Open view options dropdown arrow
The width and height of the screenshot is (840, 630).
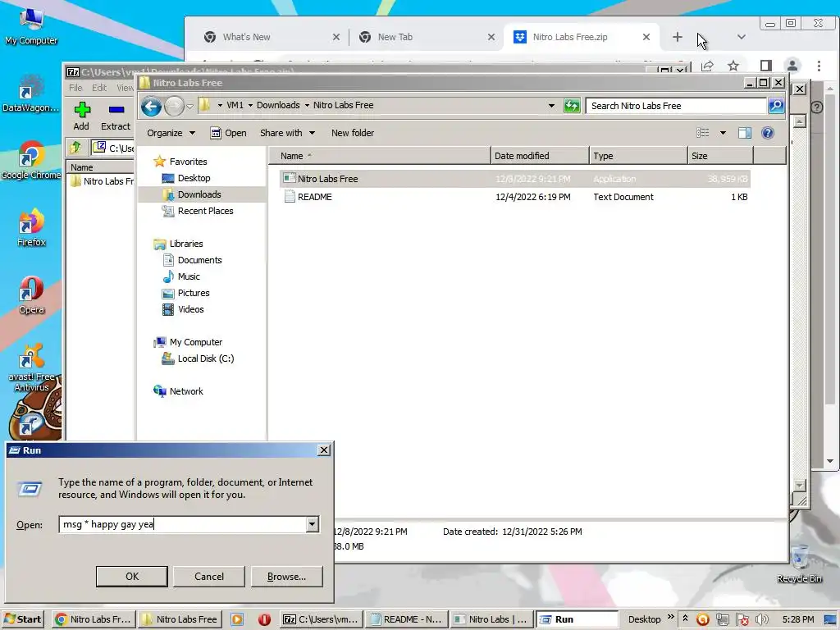click(x=723, y=133)
